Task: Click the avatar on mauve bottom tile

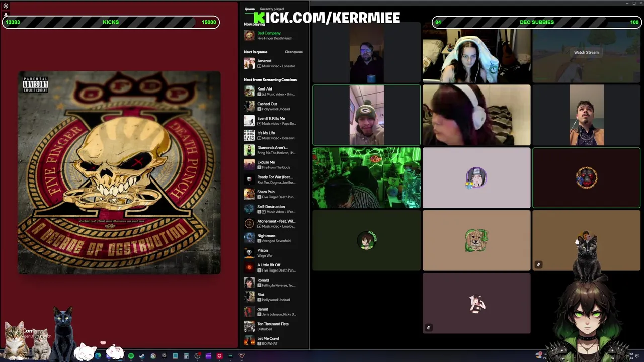Action: click(476, 303)
